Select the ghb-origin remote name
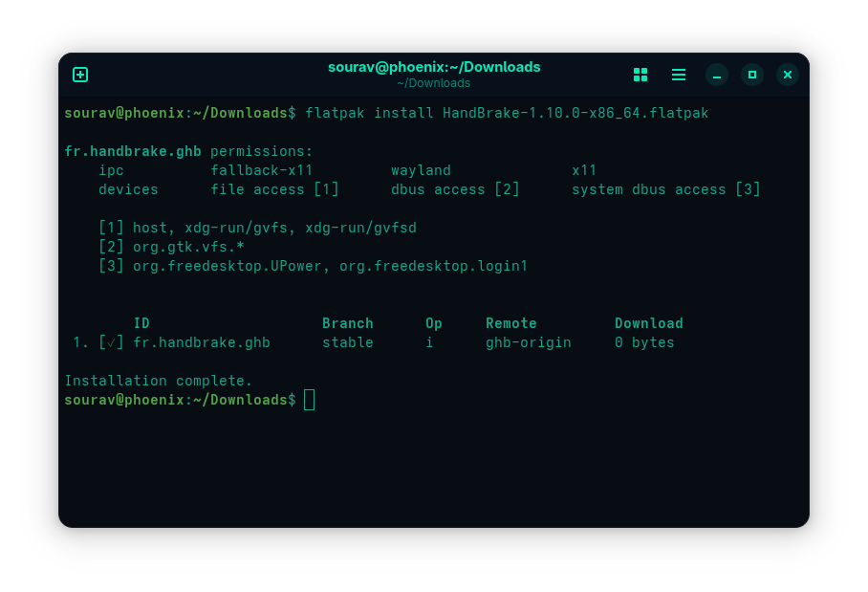Viewport: 868px width, 592px height. (x=528, y=341)
